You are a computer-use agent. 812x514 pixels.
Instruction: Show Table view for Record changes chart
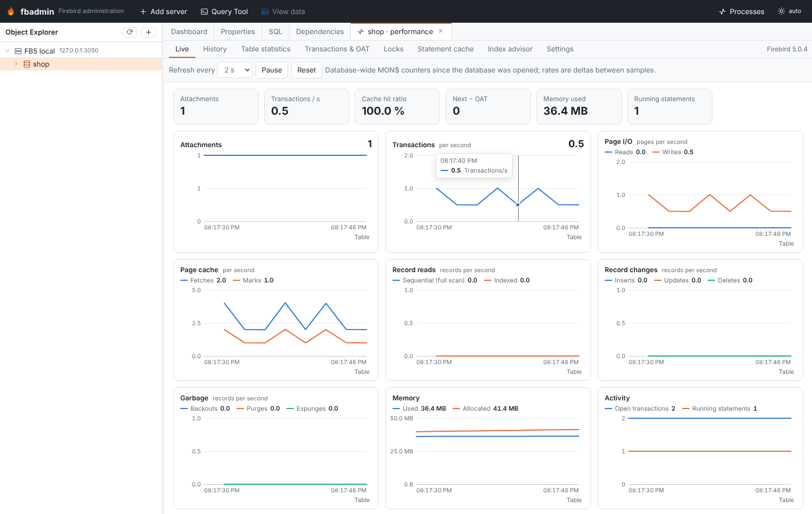787,372
